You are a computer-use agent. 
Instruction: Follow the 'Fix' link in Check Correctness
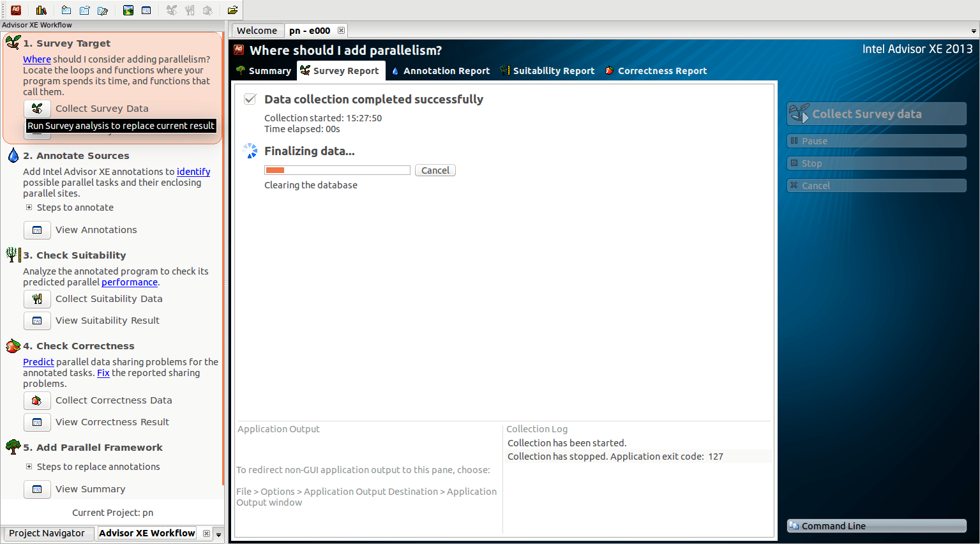pos(103,373)
